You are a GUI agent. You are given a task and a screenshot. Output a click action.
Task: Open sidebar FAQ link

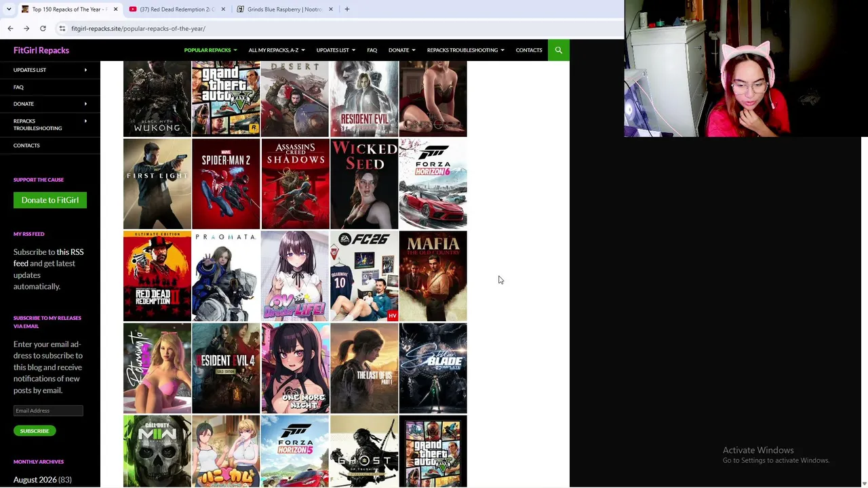(x=18, y=87)
